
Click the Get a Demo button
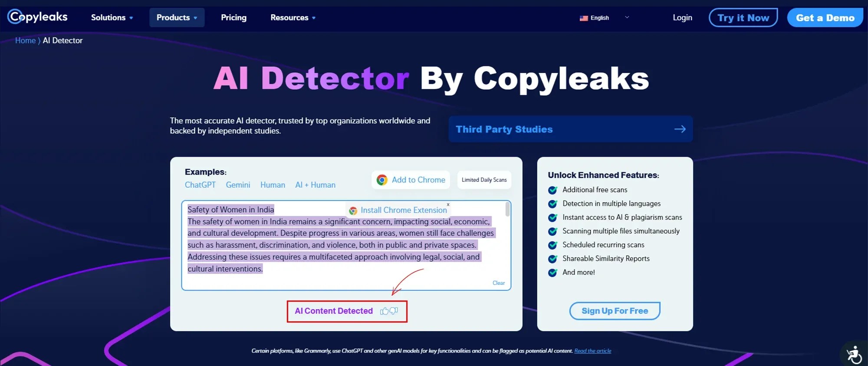pos(825,18)
